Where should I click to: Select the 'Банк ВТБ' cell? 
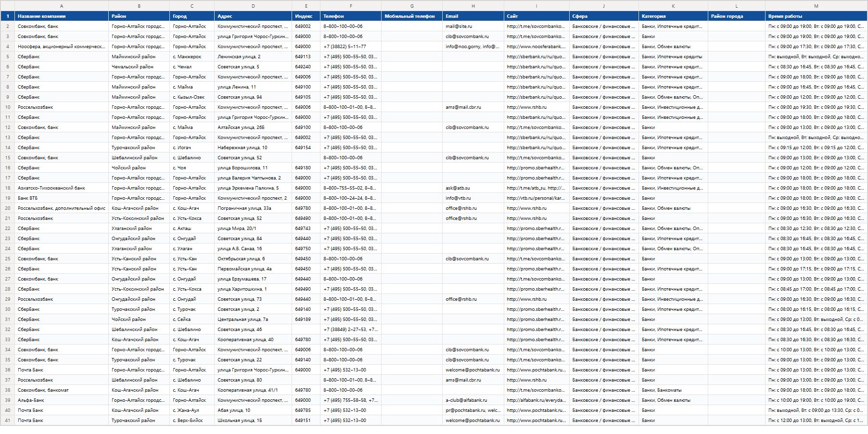pyautogui.click(x=62, y=198)
